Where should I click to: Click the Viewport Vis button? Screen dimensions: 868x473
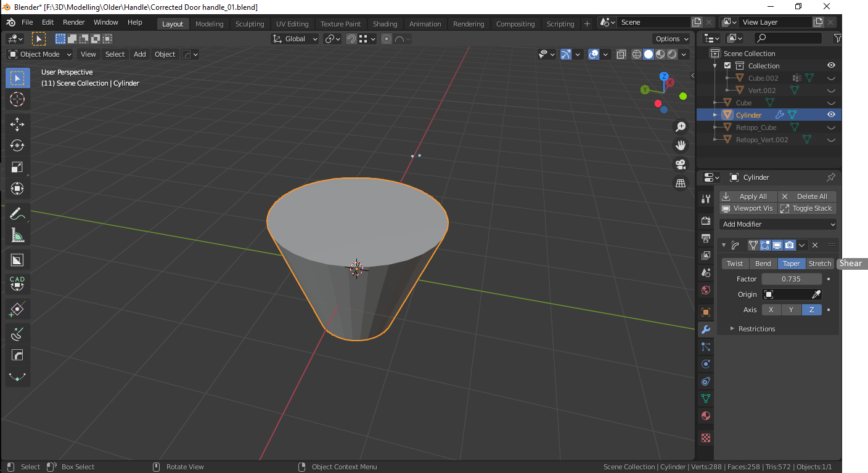click(748, 208)
